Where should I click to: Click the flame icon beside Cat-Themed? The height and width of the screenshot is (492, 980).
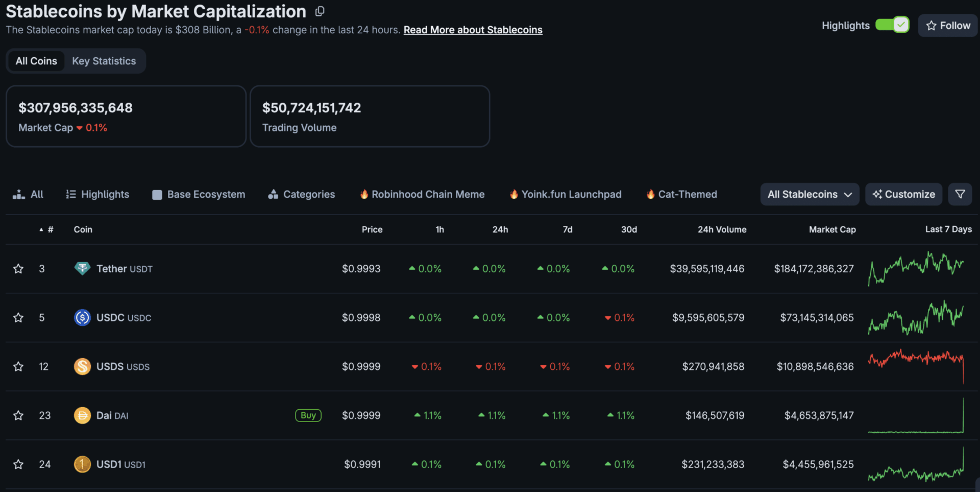tap(650, 194)
